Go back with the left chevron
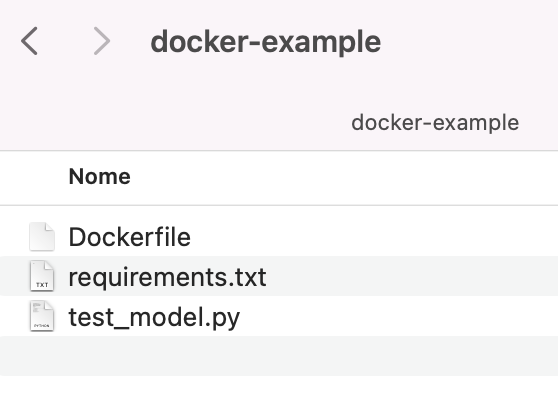Viewport: 558px width, 410px height. coord(30,41)
